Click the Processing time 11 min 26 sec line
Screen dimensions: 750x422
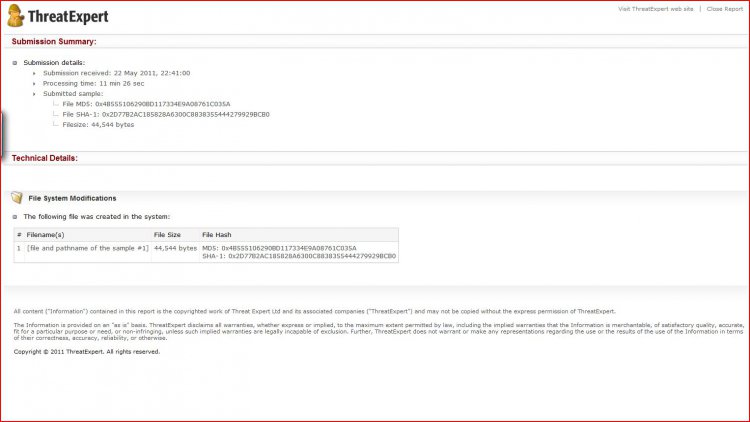[93, 83]
